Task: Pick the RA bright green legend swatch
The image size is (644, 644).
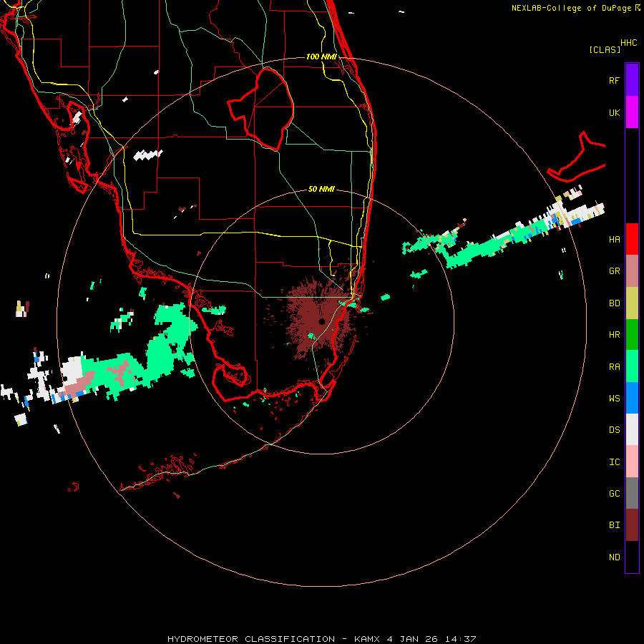Action: [632, 366]
